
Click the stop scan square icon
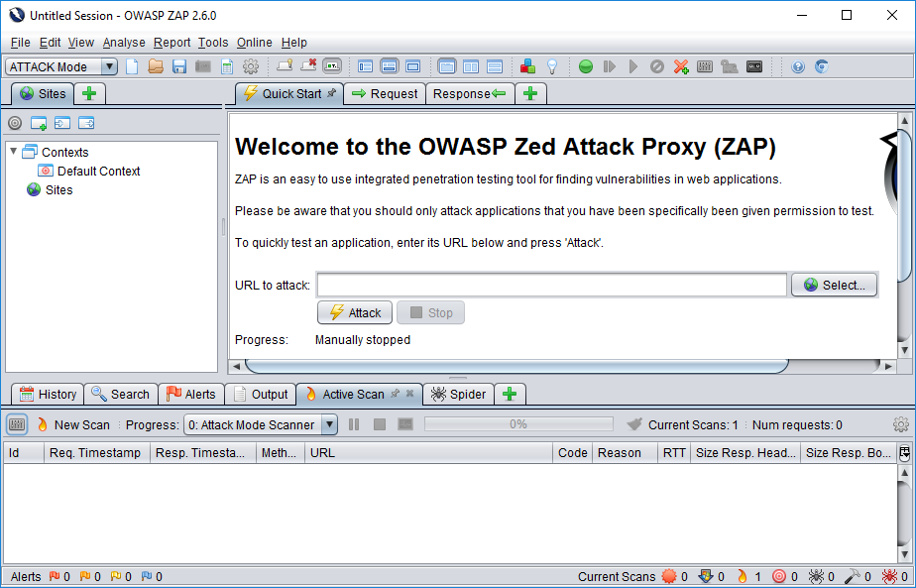pyautogui.click(x=380, y=425)
